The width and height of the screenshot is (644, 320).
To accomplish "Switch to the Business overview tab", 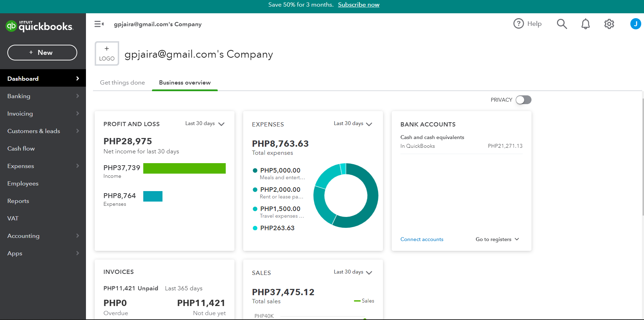I will [x=185, y=82].
